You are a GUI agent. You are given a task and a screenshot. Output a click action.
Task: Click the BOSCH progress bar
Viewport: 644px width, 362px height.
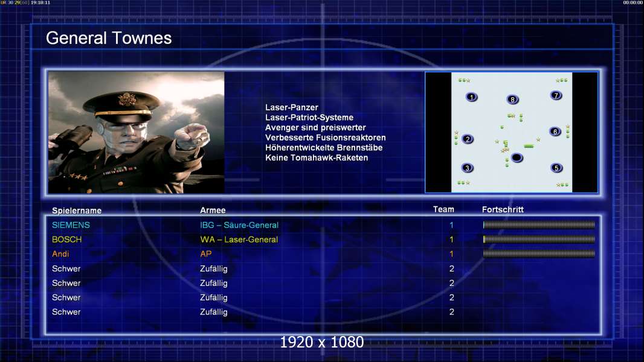tap(539, 239)
